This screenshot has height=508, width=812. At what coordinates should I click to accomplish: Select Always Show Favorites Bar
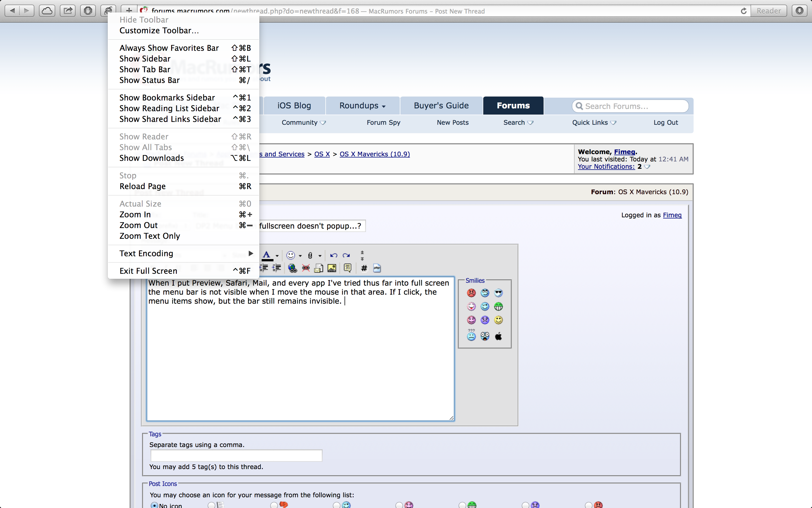(x=184, y=48)
